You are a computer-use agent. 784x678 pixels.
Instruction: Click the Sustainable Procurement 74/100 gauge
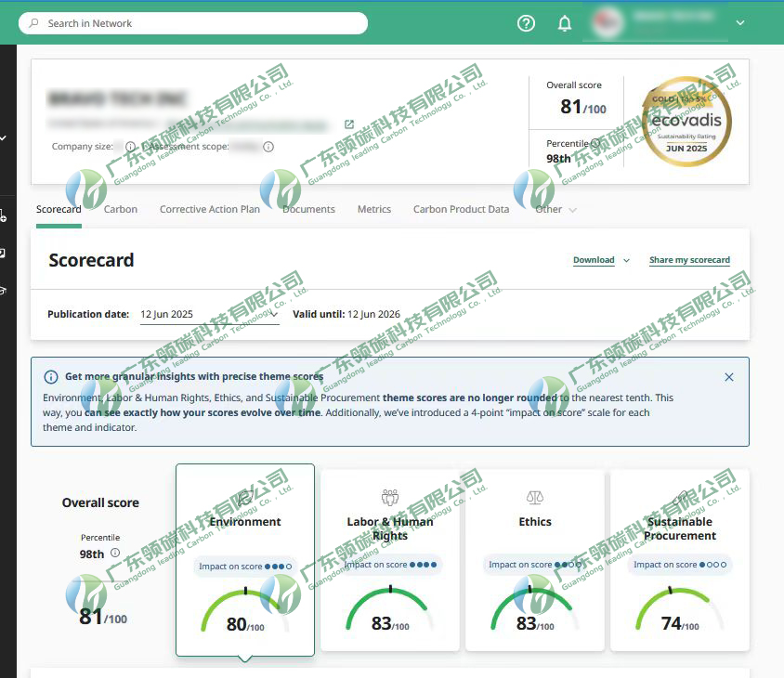click(x=680, y=609)
